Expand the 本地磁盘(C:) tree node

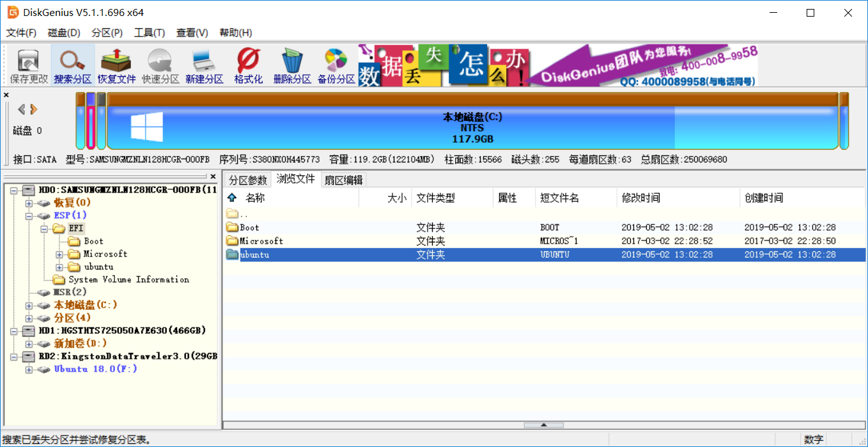[29, 305]
